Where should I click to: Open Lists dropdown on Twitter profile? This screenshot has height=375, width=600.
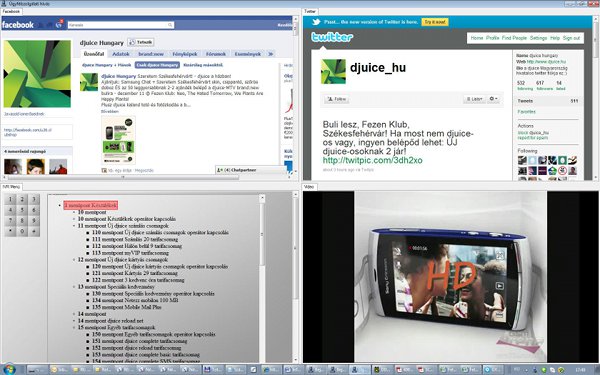point(474,99)
